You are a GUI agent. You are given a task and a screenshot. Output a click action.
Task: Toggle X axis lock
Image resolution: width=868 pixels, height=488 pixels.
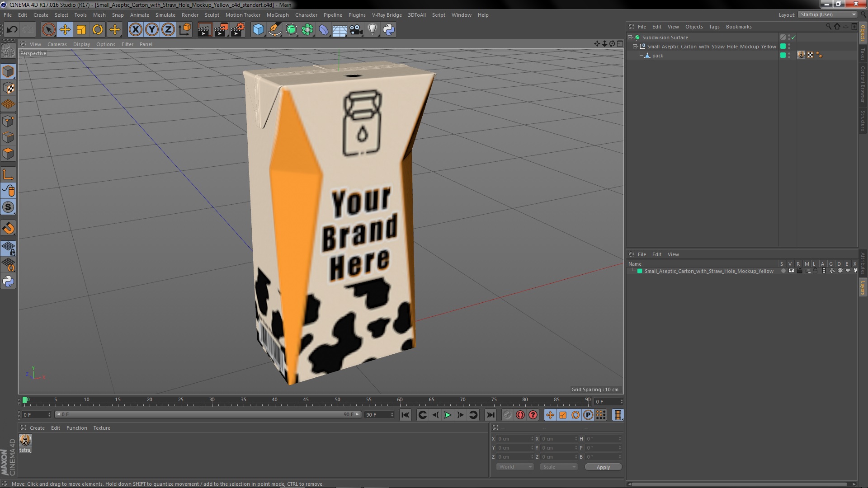tap(135, 30)
